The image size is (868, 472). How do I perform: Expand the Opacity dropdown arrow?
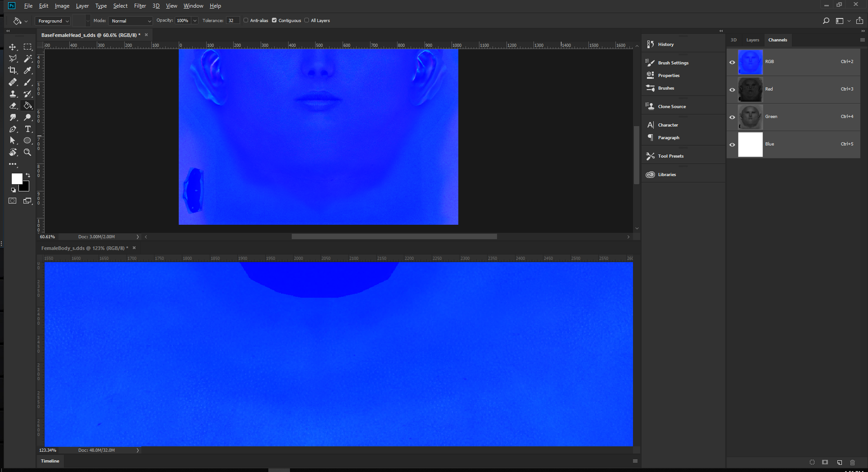[x=194, y=20]
